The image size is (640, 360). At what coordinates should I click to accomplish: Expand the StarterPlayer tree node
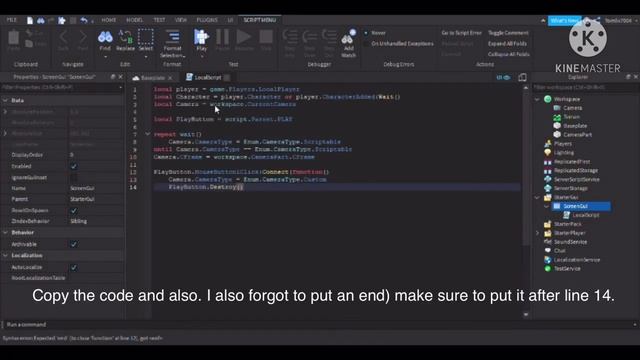coord(537,233)
